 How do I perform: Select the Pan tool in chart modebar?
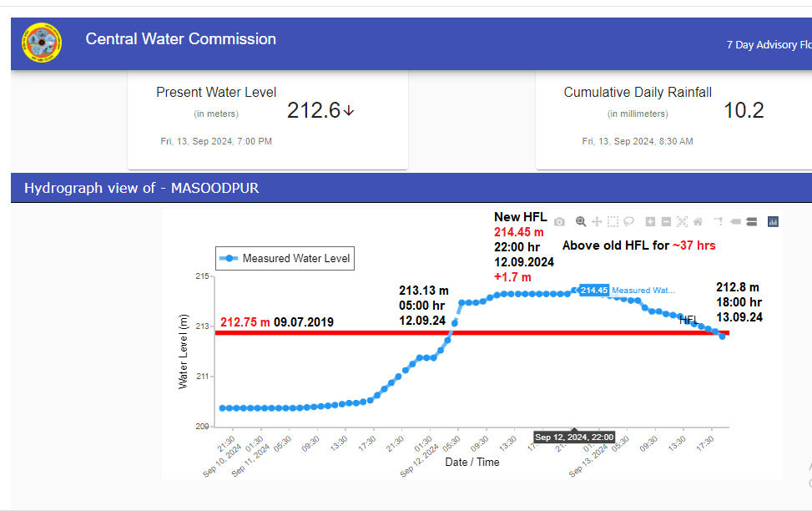(597, 222)
